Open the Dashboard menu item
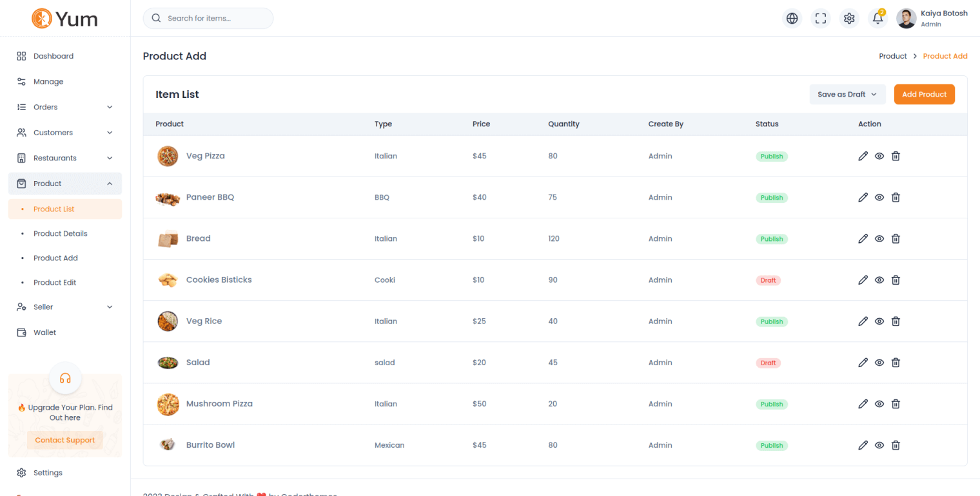This screenshot has width=980, height=496. click(x=54, y=56)
